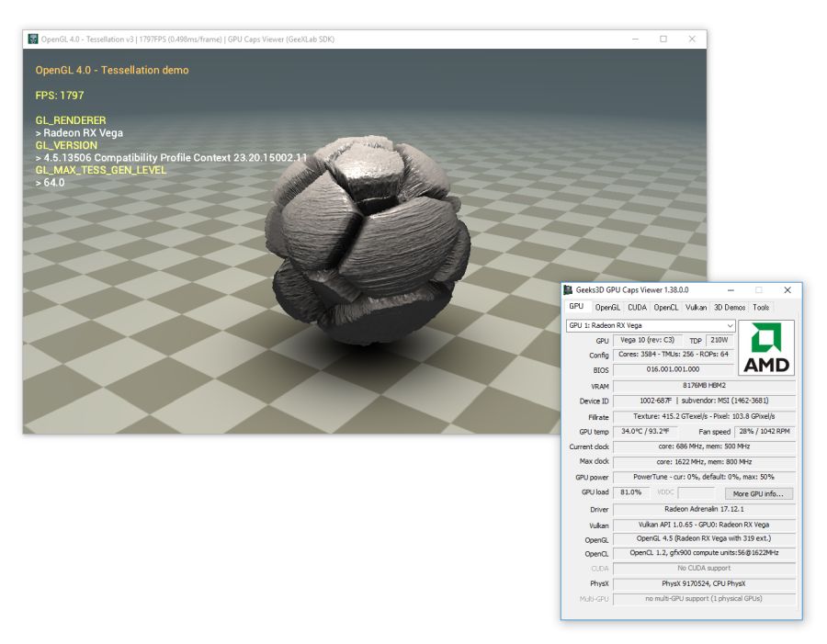
Task: Minimize the Tessellation demo window
Action: click(x=636, y=39)
